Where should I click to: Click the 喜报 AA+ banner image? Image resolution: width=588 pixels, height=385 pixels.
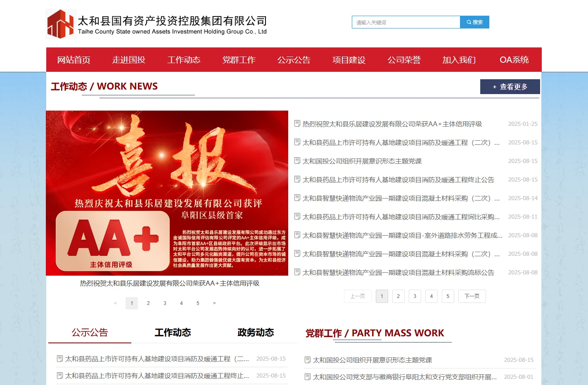(x=167, y=193)
